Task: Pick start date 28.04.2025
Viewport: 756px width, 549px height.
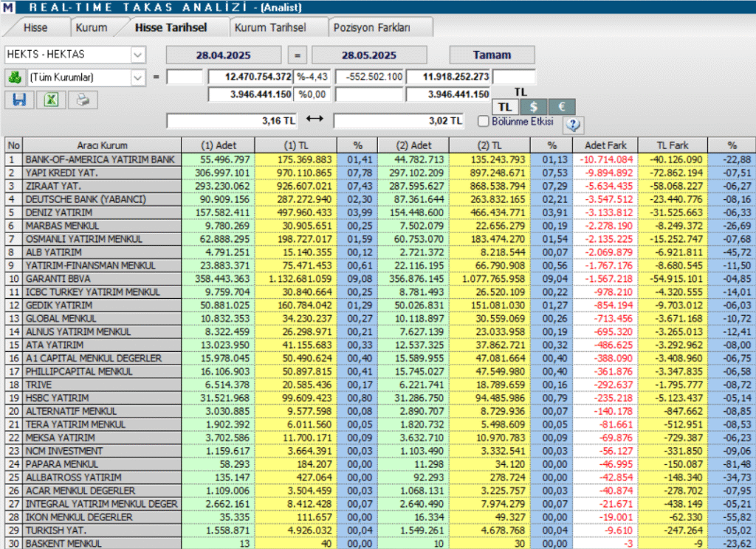Action: point(223,55)
